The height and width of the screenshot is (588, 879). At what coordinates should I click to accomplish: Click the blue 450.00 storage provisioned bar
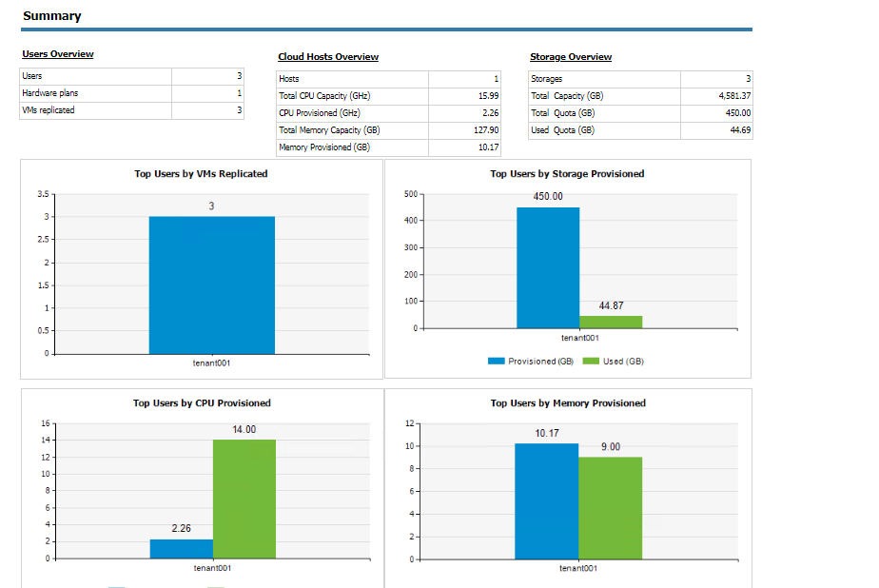pos(548,268)
